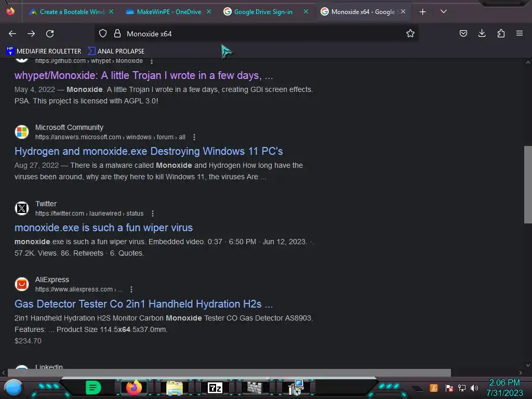The image size is (532, 399).
Task: Click the scroll up arrow
Action: 528,62
